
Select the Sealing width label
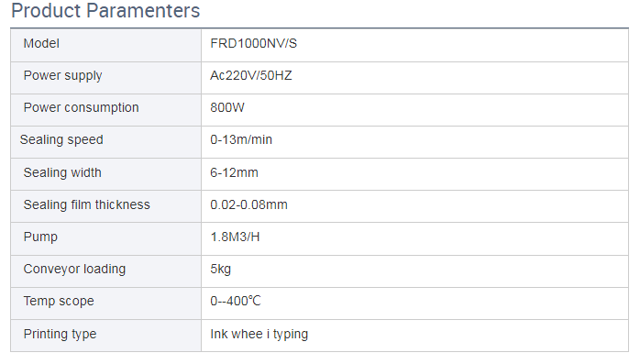[62, 172]
